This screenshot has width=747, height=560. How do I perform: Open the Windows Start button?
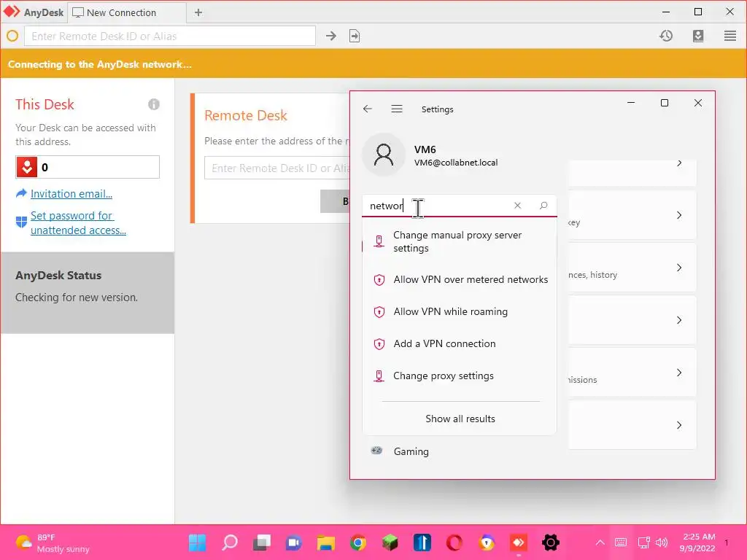197,542
